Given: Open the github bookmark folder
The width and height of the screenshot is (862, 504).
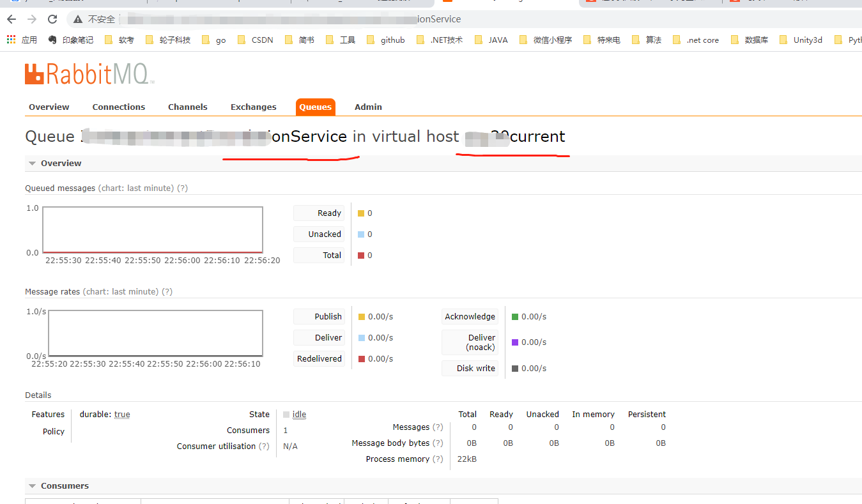Looking at the screenshot, I should click(386, 40).
